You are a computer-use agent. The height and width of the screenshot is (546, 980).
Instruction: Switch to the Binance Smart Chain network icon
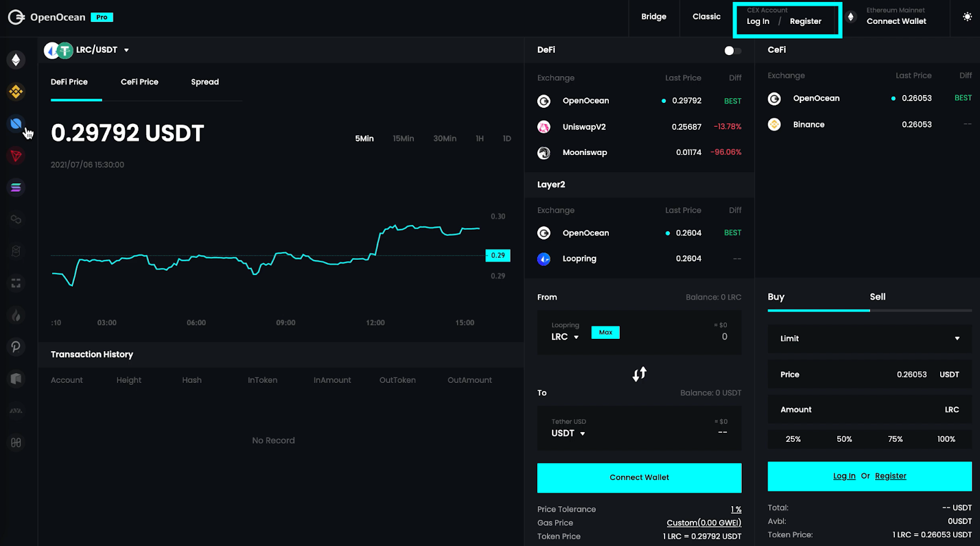[16, 92]
